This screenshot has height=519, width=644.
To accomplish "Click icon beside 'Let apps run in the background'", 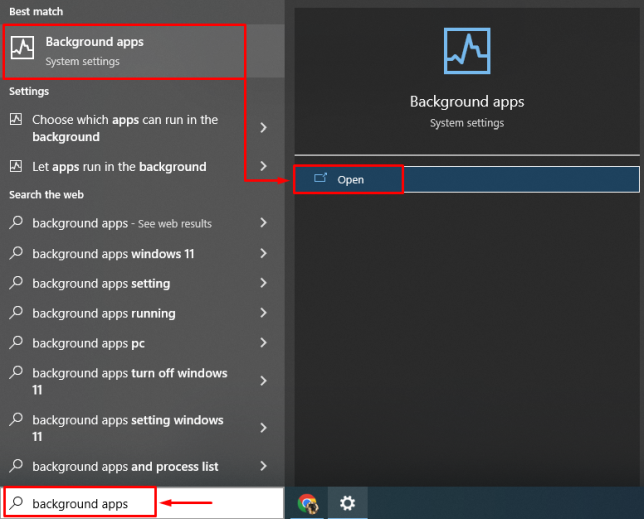I will pyautogui.click(x=16, y=166).
